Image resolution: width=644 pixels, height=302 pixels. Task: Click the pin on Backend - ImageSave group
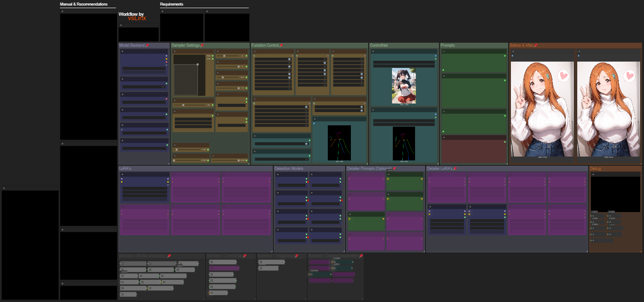[297, 256]
